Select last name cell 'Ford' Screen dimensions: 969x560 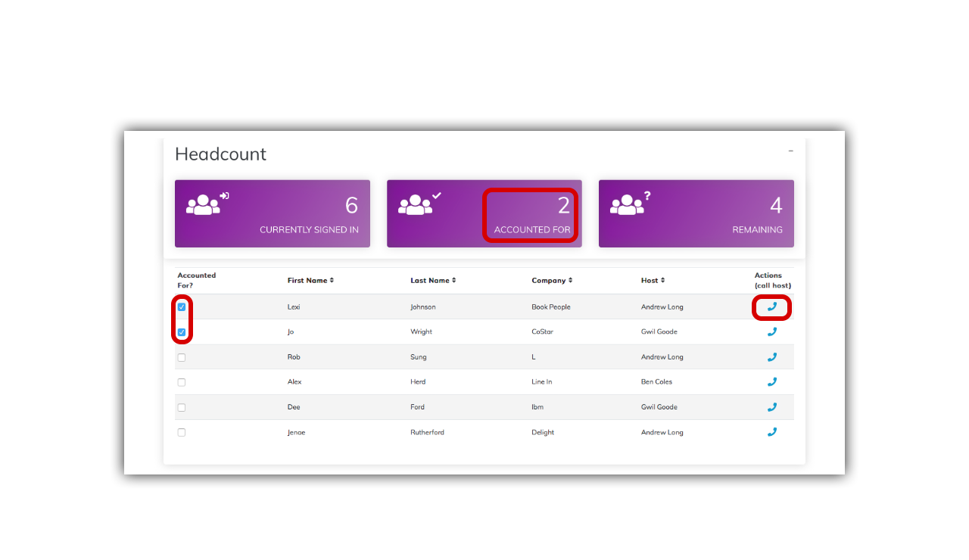click(x=417, y=407)
